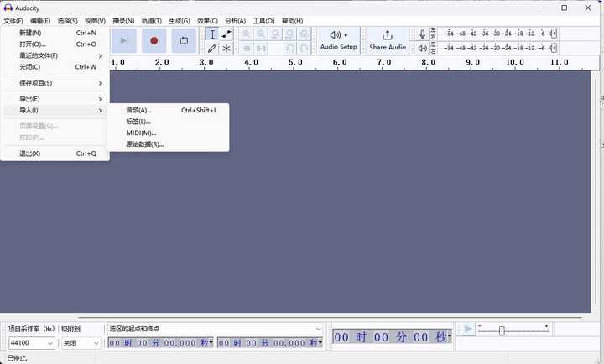Open the Audio Setup dropdown

339,40
